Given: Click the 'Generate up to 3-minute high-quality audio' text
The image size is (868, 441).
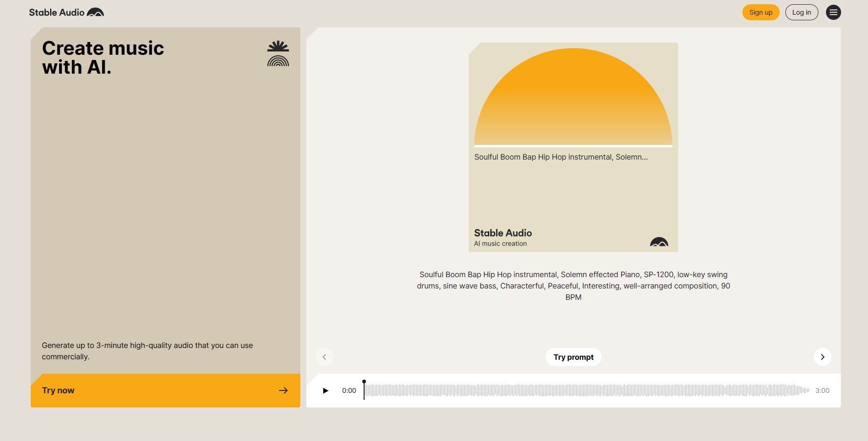Looking at the screenshot, I should (x=147, y=351).
